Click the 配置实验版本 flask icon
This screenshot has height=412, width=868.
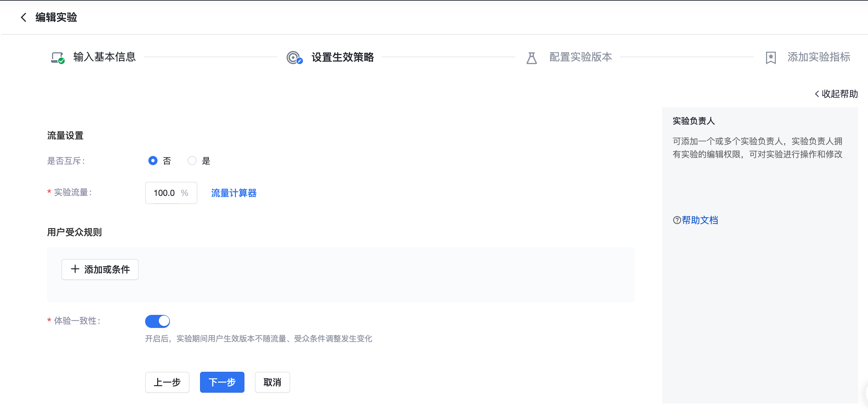(x=531, y=58)
